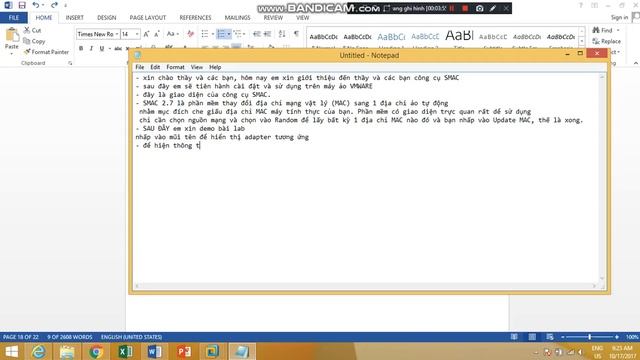Image resolution: width=640 pixels, height=360 pixels.
Task: Switch to the REVIEW tab
Action: click(x=273, y=18)
